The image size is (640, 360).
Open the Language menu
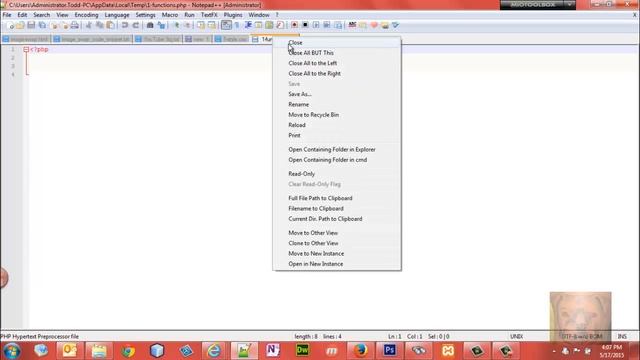click(117, 15)
